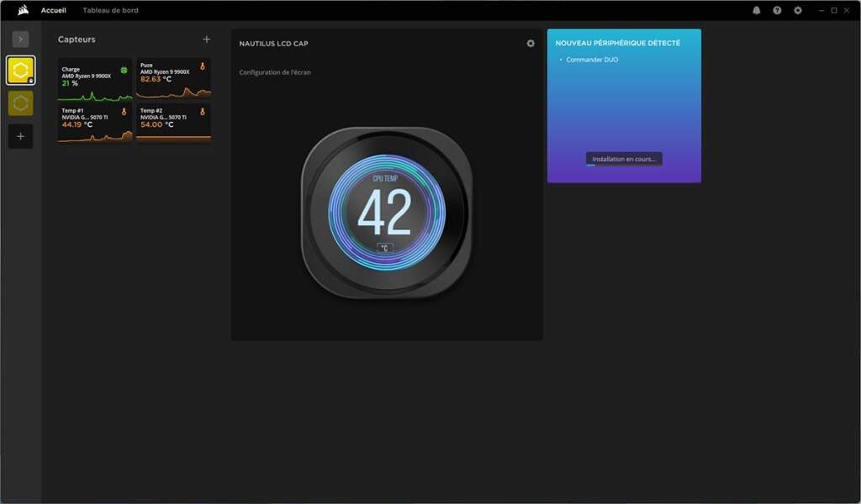861x504 pixels.
Task: Open the notifications bell icon
Action: click(758, 10)
